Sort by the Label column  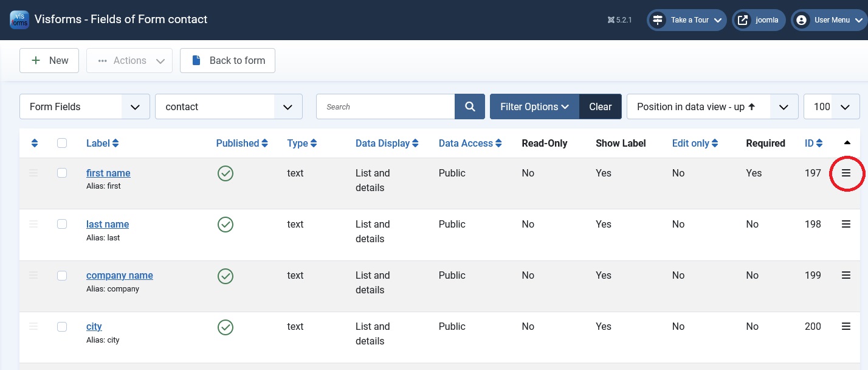(102, 143)
